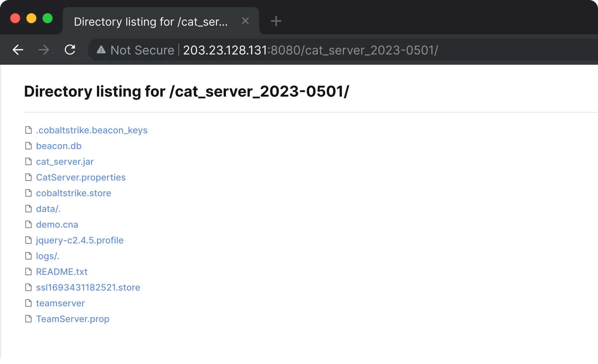Open jquery-c2.4.5.profile link

click(x=80, y=240)
